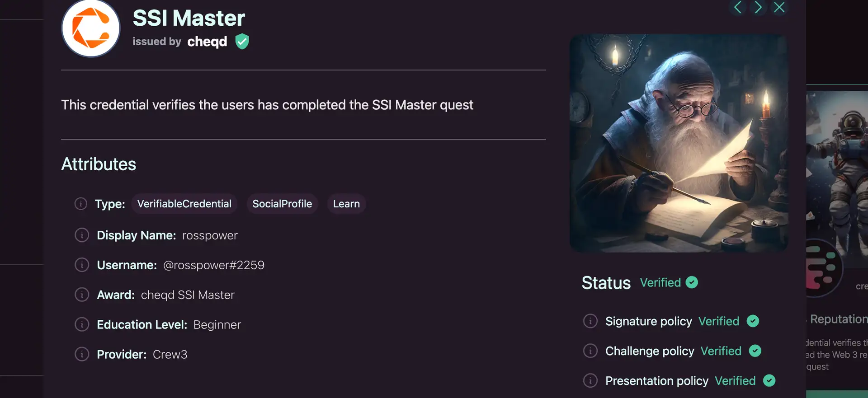
Task: Click the info icon next to Provider
Action: click(x=82, y=355)
